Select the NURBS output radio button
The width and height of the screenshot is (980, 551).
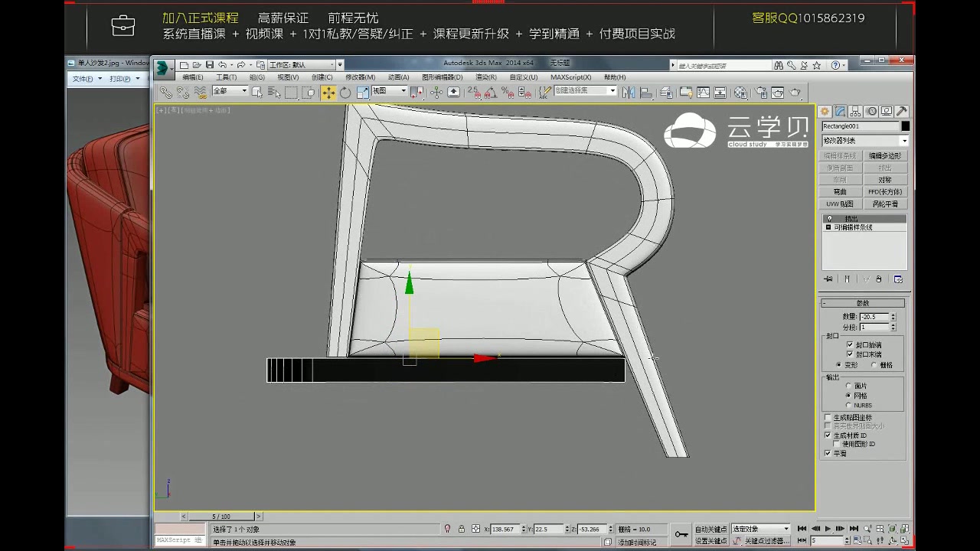pyautogui.click(x=848, y=405)
